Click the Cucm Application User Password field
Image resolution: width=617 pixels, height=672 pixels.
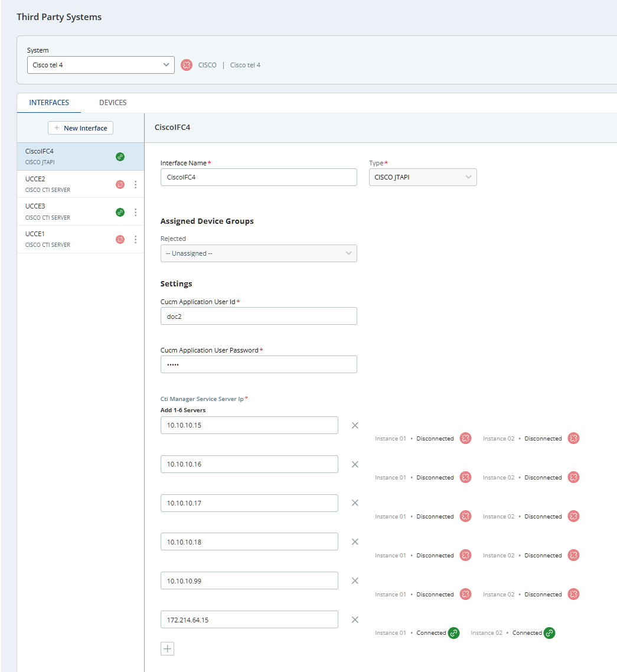pos(259,364)
